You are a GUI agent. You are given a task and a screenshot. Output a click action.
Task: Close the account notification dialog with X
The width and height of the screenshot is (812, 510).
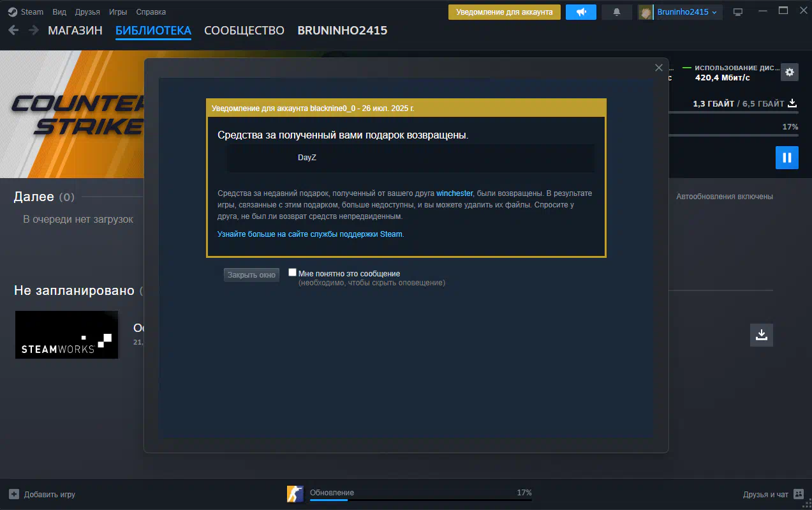pos(659,68)
